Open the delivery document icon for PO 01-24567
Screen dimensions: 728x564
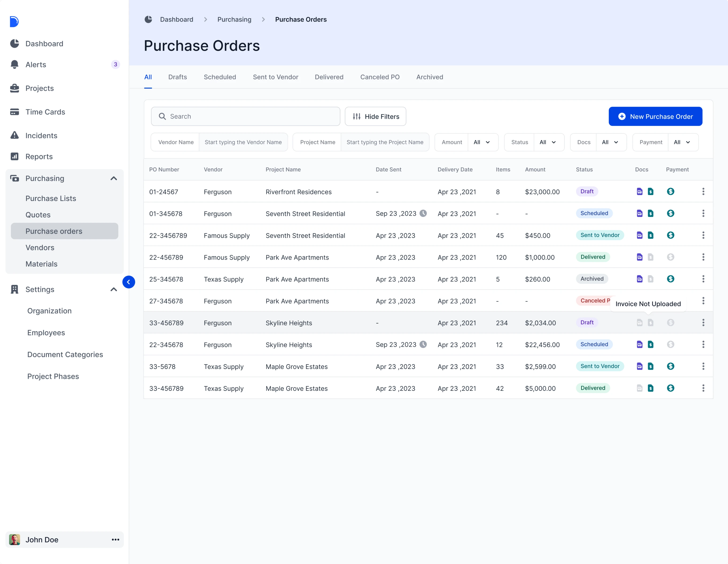tap(639, 192)
